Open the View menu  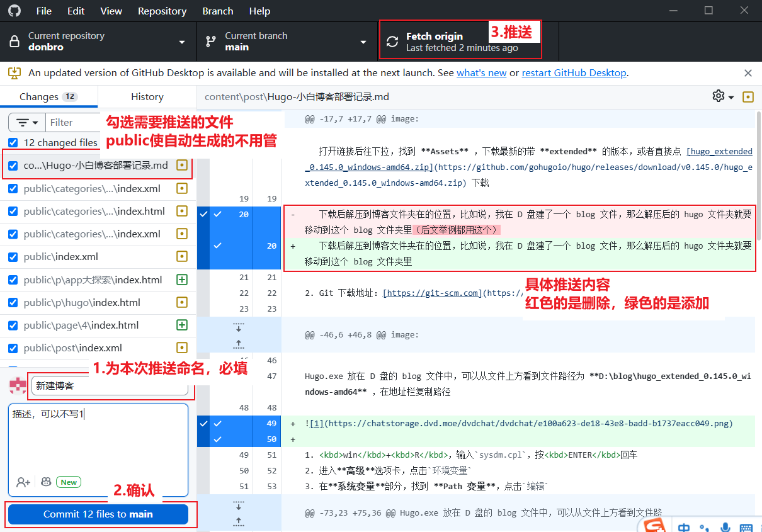(111, 11)
